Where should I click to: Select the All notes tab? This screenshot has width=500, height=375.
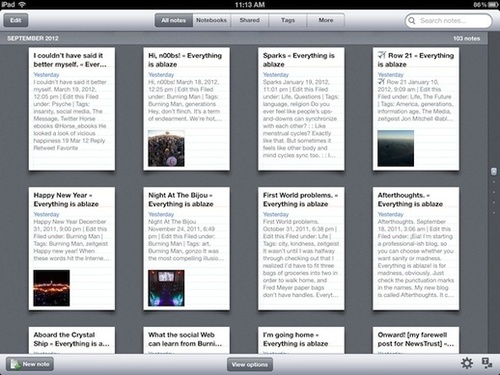point(174,20)
